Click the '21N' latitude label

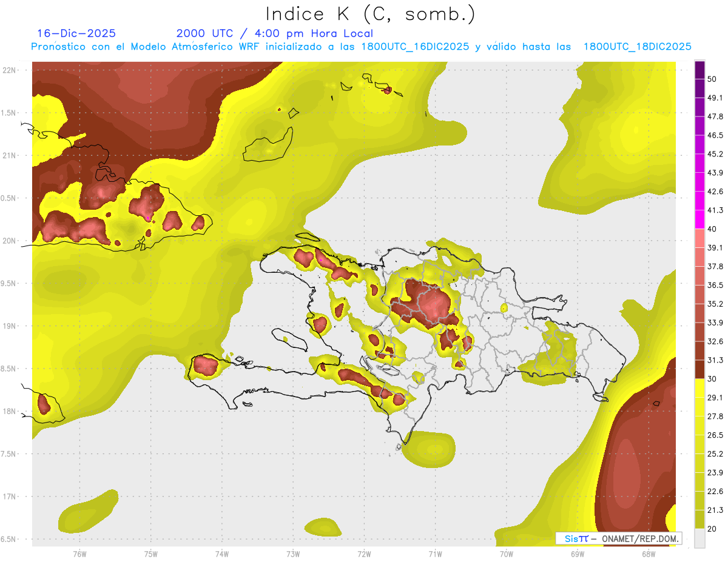click(x=10, y=155)
